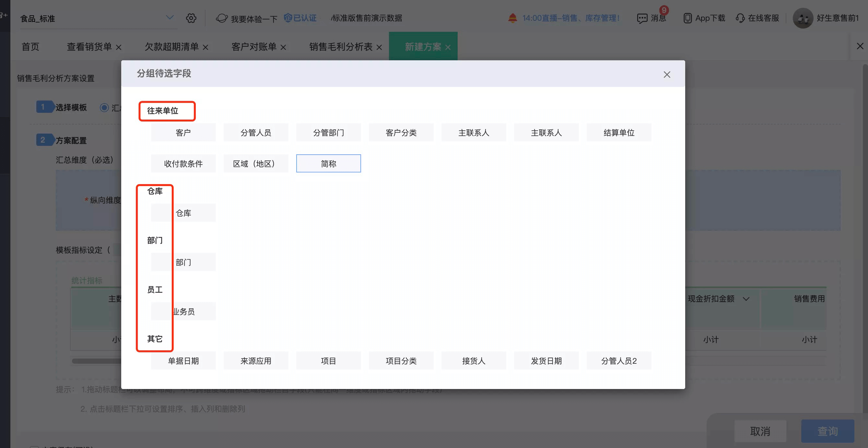
Task: Open 在线客服 headset icon
Action: coord(740,18)
